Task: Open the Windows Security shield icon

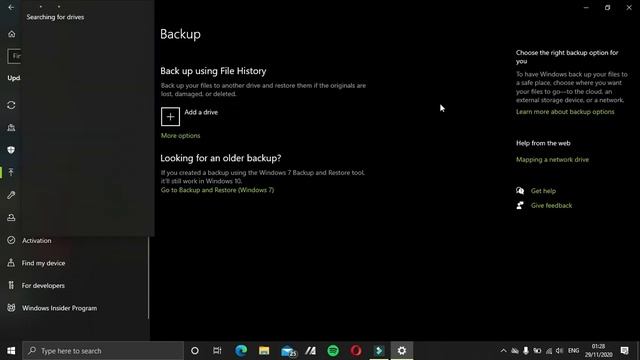Action: [11, 150]
